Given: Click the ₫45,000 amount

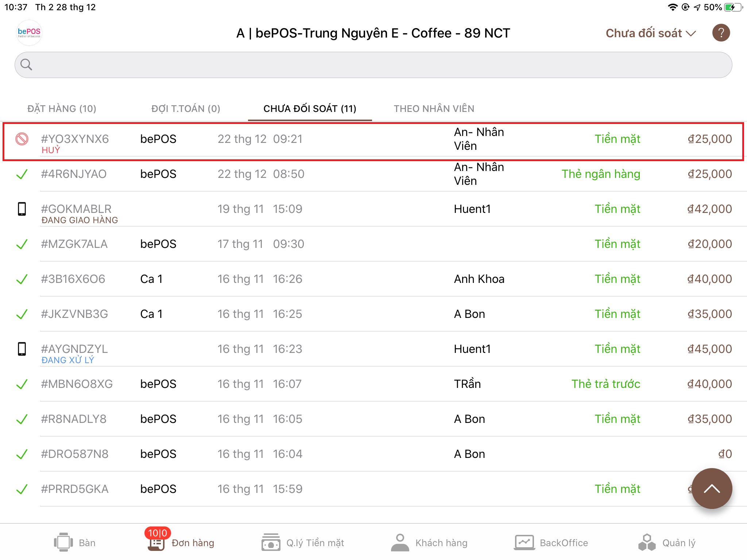Looking at the screenshot, I should (709, 349).
